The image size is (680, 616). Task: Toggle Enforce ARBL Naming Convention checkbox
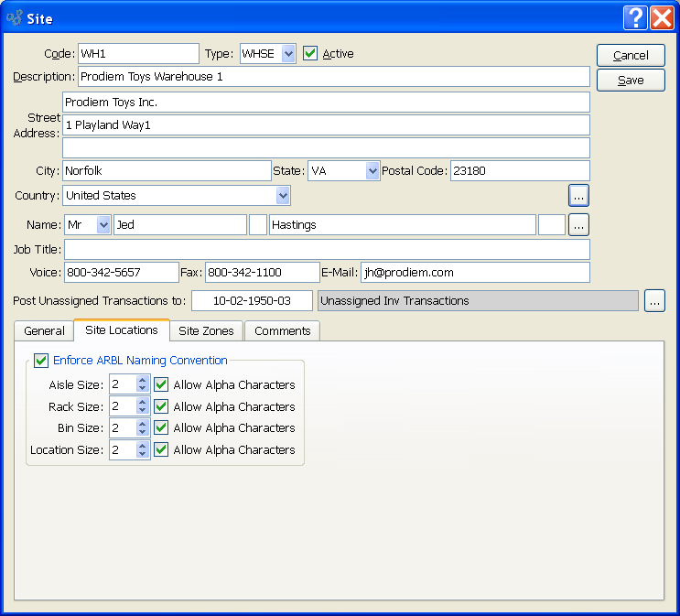coord(40,361)
